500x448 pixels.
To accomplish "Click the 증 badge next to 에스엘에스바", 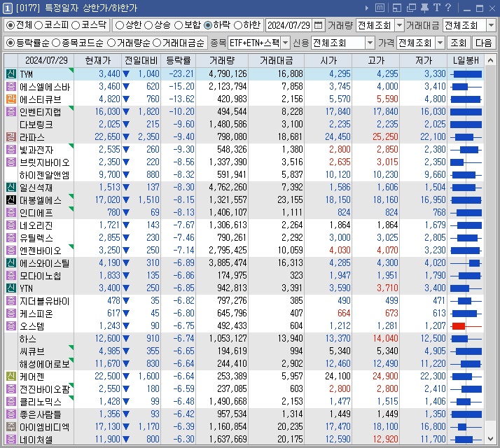I will [11, 86].
